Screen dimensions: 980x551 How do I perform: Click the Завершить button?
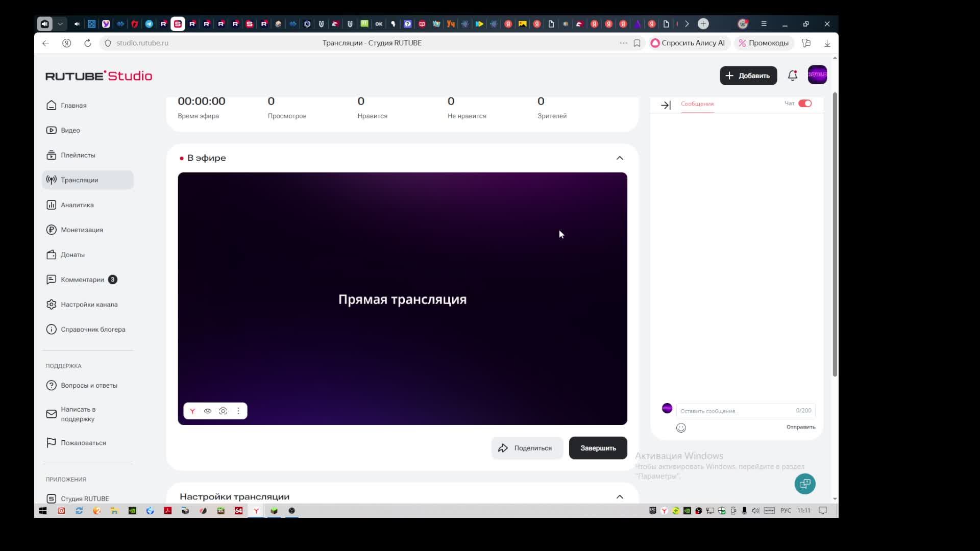[598, 448]
